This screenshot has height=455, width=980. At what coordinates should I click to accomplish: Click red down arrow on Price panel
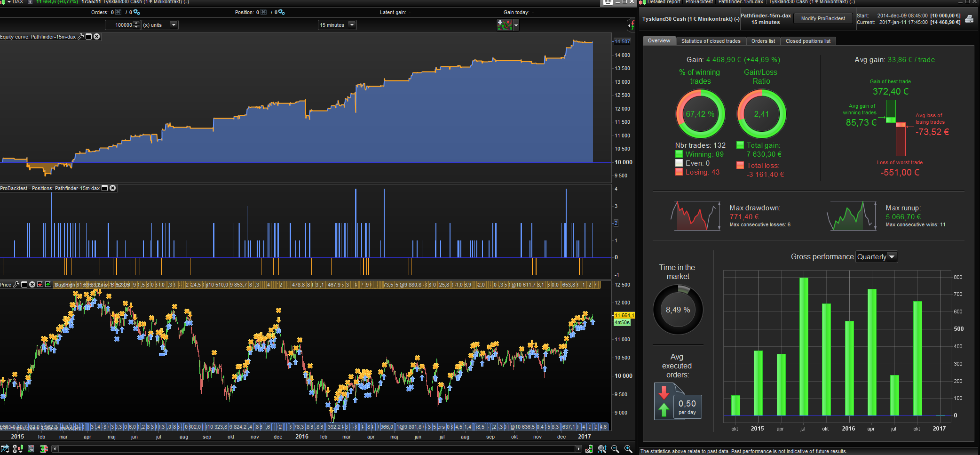pyautogui.click(x=40, y=285)
